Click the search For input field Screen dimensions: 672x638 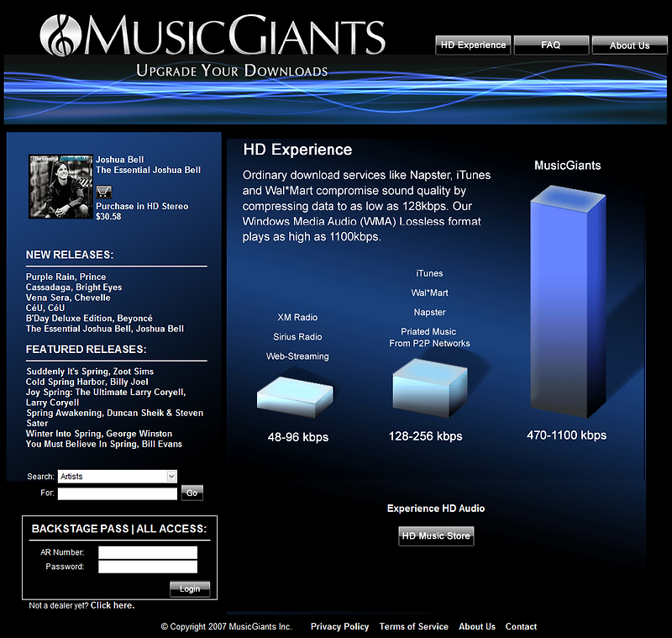118,493
